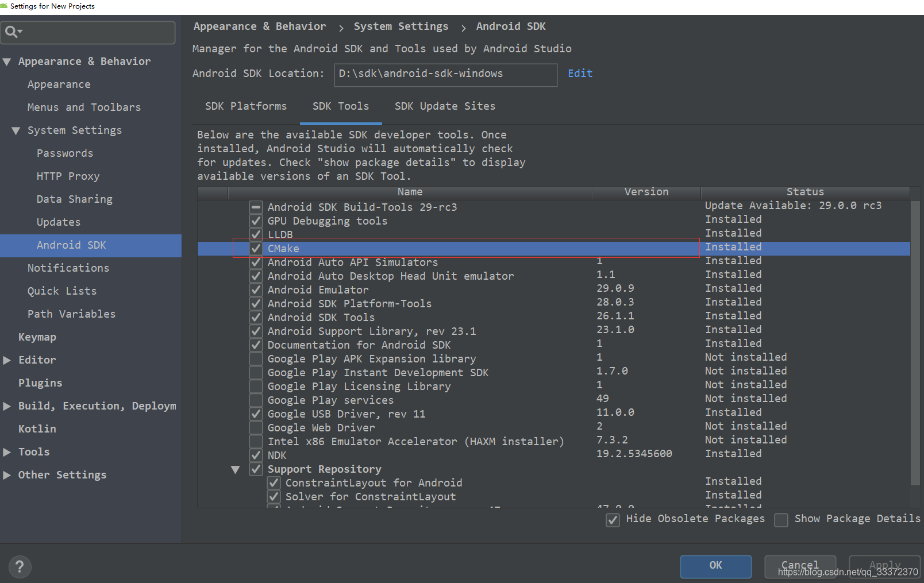Open Keymap settings
924x583 pixels.
click(x=37, y=337)
